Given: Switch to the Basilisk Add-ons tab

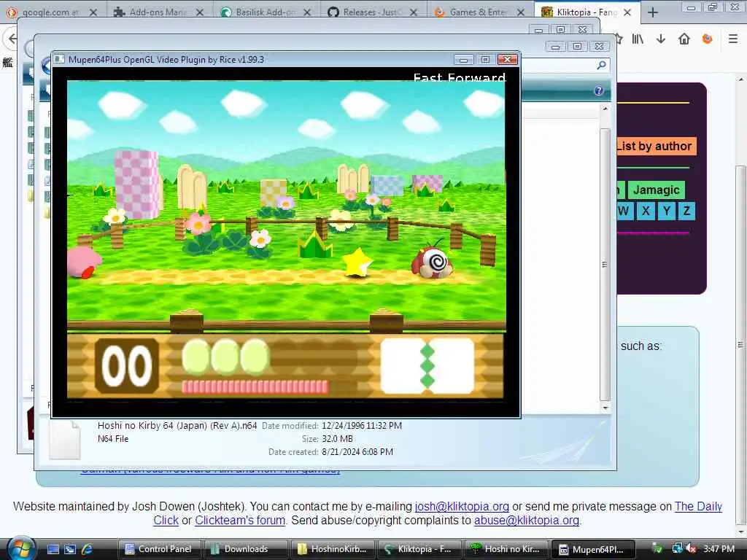Looking at the screenshot, I should [266, 12].
